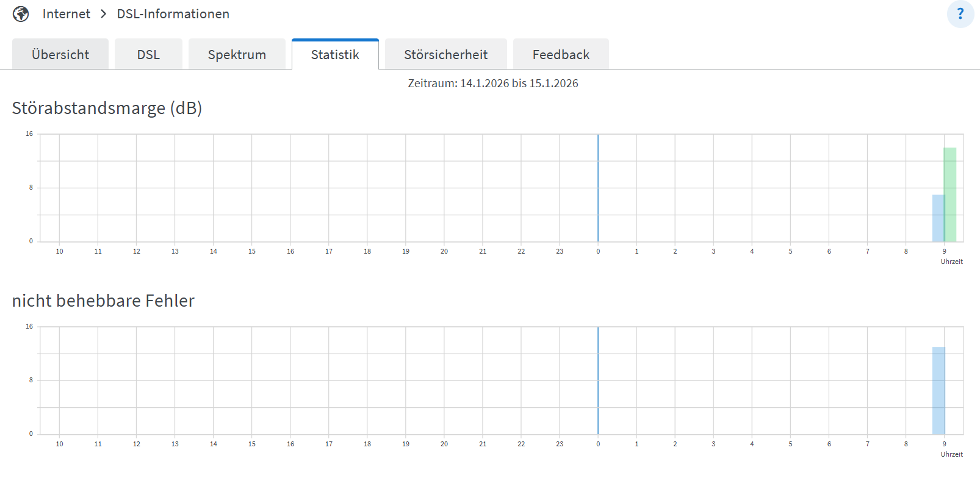This screenshot has height=478, width=980.
Task: Click the green bar in Störabstandsmarge chart
Action: 950,195
